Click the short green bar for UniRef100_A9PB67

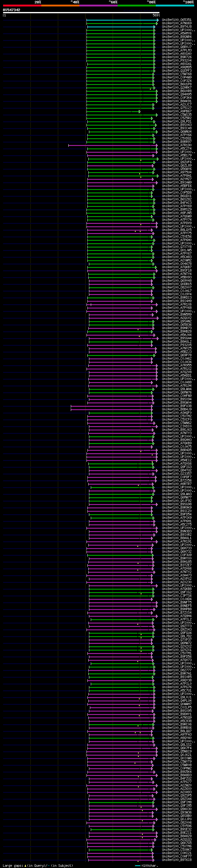(114, 111)
